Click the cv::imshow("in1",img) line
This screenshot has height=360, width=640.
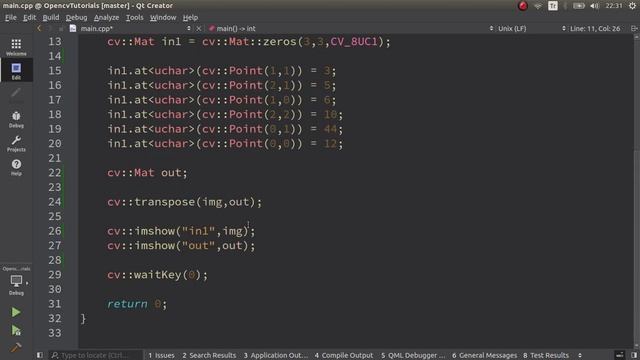coord(181,231)
